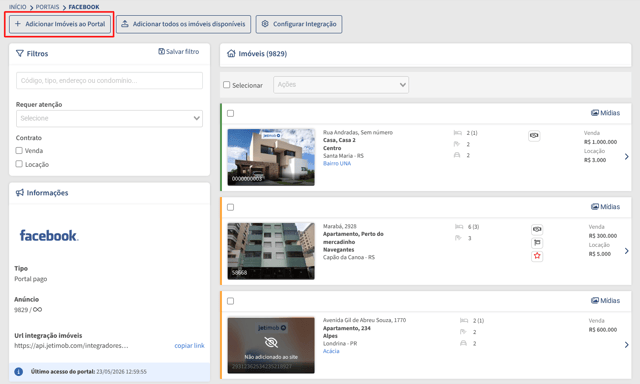Check the Selecionar all checkbox
The height and width of the screenshot is (384, 640).
pyautogui.click(x=227, y=85)
